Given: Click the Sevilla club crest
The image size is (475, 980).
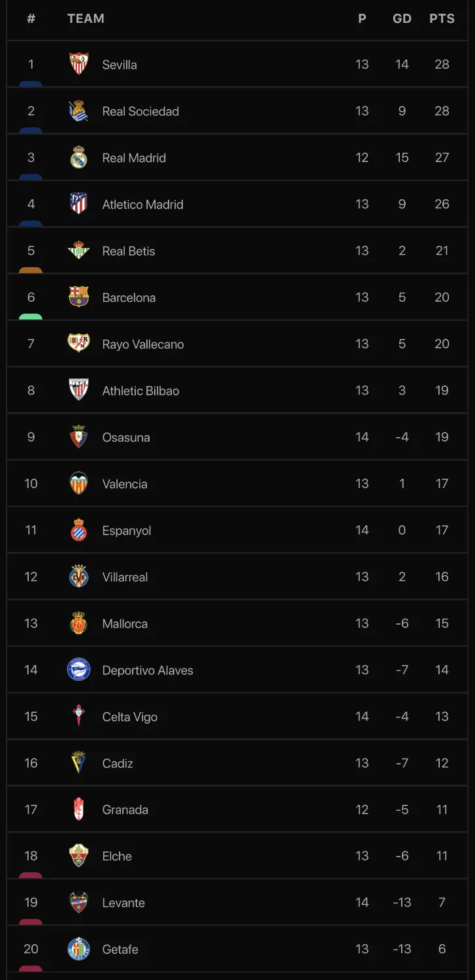Looking at the screenshot, I should (79, 64).
